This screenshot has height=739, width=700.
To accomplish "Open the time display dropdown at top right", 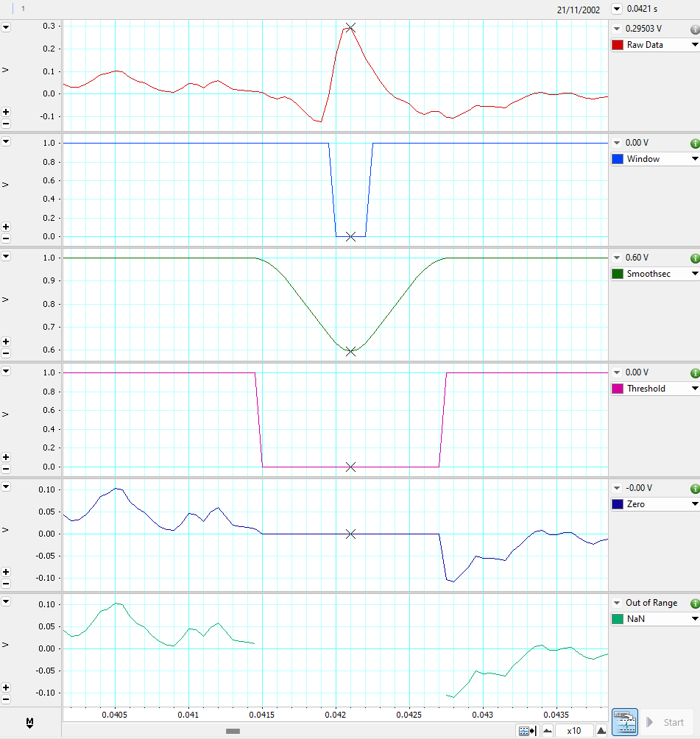I will tap(616, 10).
